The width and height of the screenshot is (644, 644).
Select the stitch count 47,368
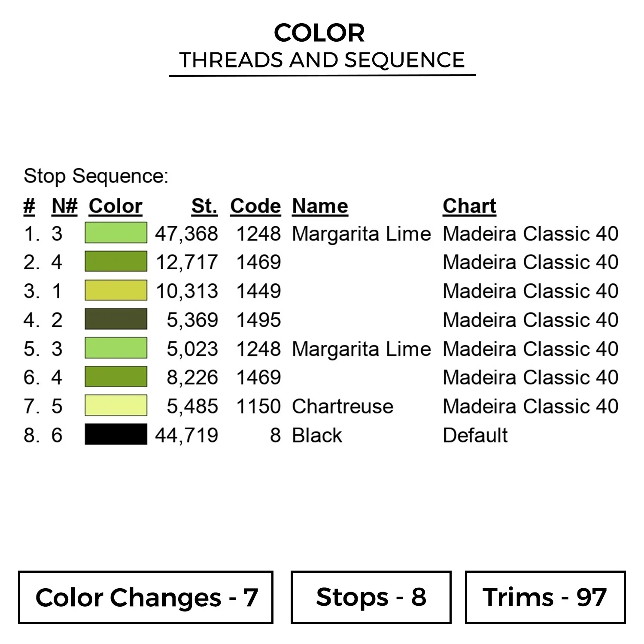(187, 234)
